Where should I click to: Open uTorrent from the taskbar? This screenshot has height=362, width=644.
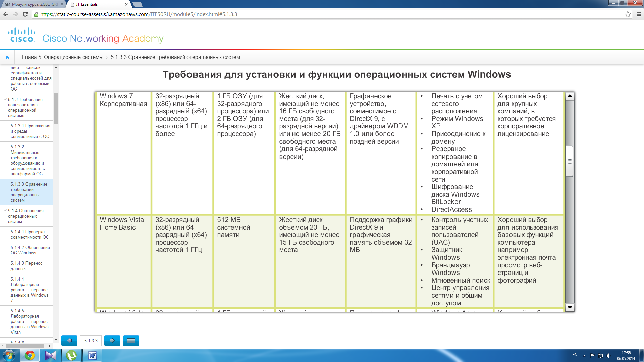(x=71, y=355)
